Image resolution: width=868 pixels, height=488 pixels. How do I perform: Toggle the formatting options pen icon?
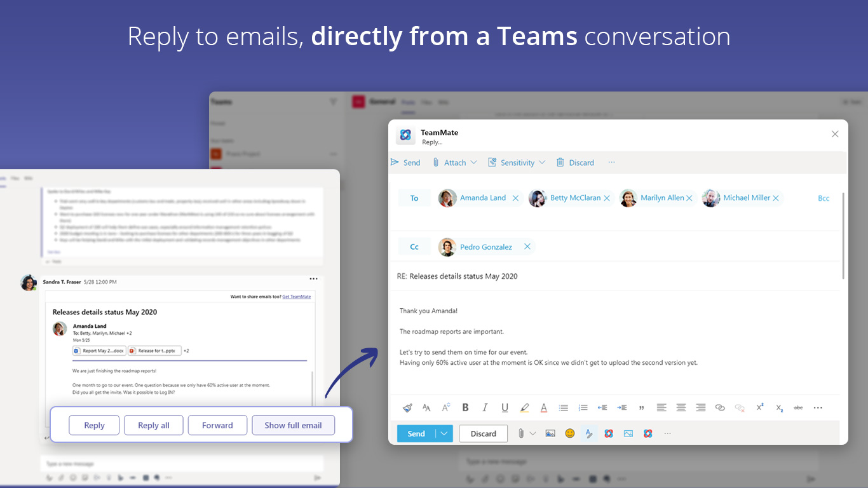(x=589, y=433)
